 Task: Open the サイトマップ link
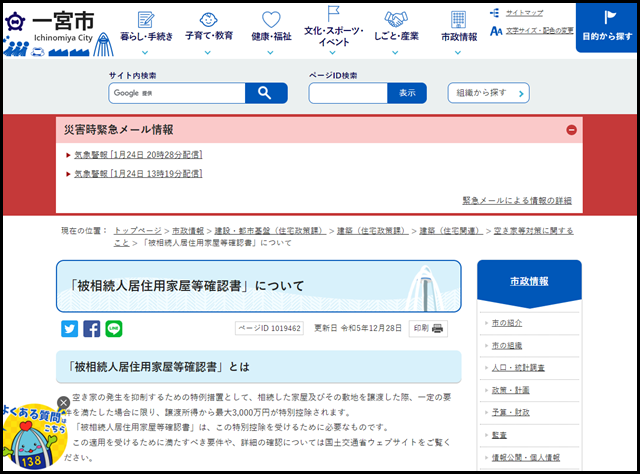pyautogui.click(x=524, y=13)
